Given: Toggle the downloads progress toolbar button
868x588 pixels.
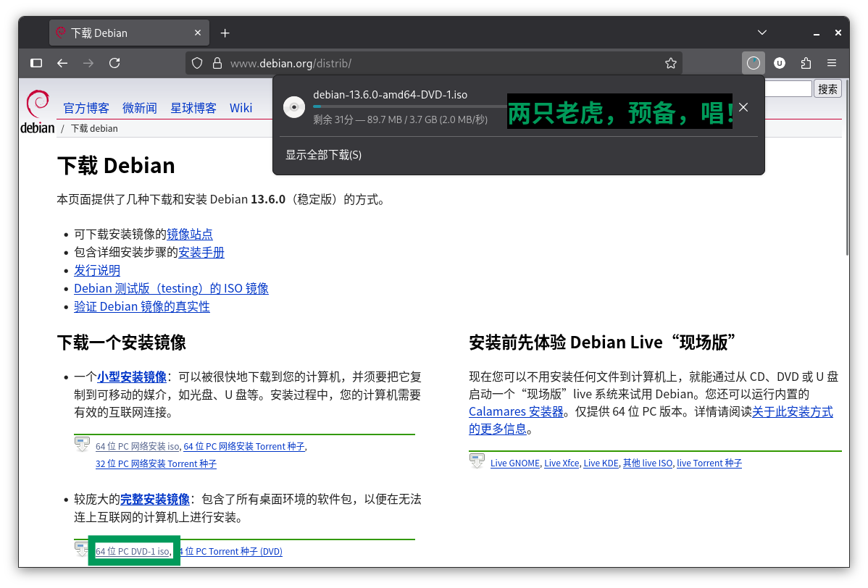Looking at the screenshot, I should pos(754,63).
